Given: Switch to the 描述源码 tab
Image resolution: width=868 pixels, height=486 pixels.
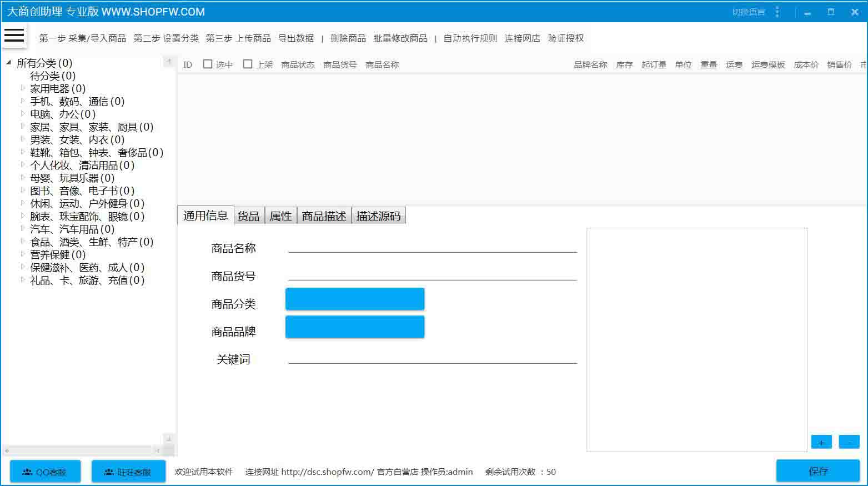Looking at the screenshot, I should [x=379, y=216].
